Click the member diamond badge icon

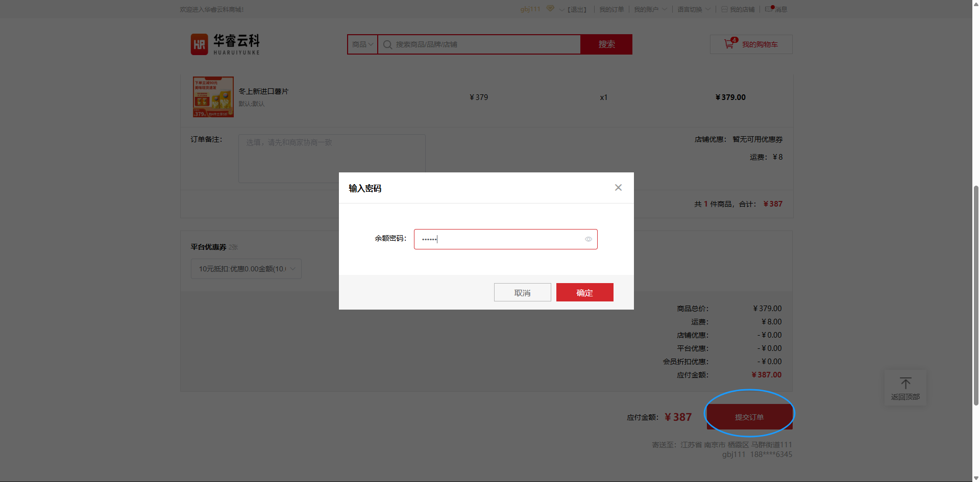[x=550, y=9]
